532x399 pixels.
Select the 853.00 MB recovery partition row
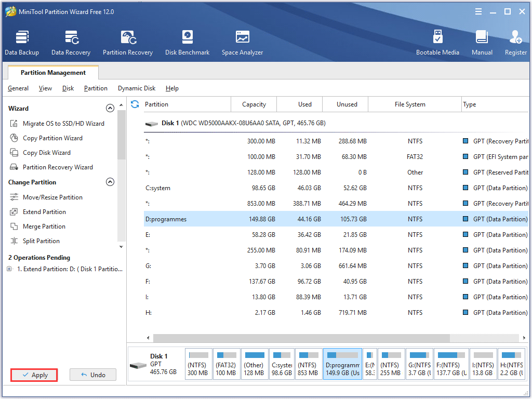point(336,204)
